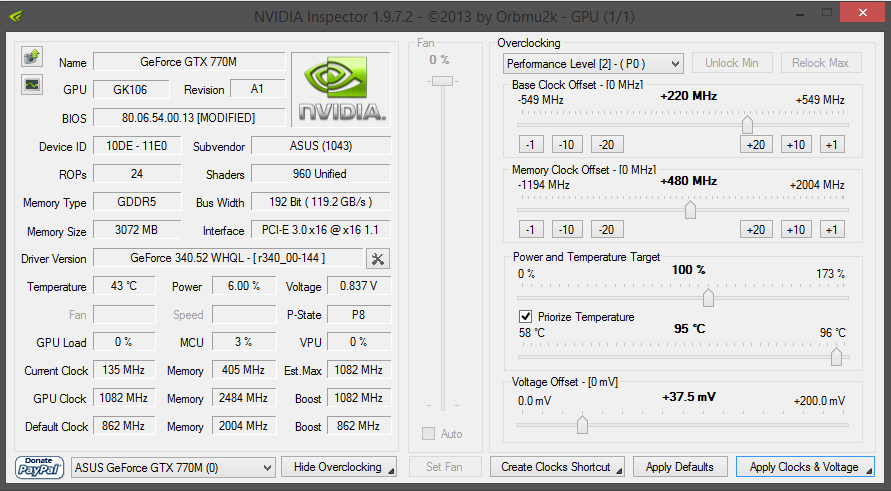Open driver profile settings wrench icon
This screenshot has height=491, width=891.
coord(377,259)
